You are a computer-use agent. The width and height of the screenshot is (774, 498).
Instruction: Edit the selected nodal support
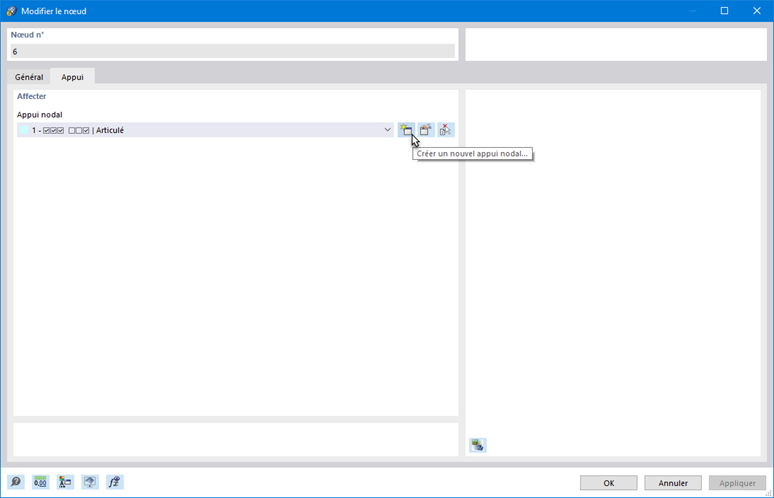click(426, 130)
